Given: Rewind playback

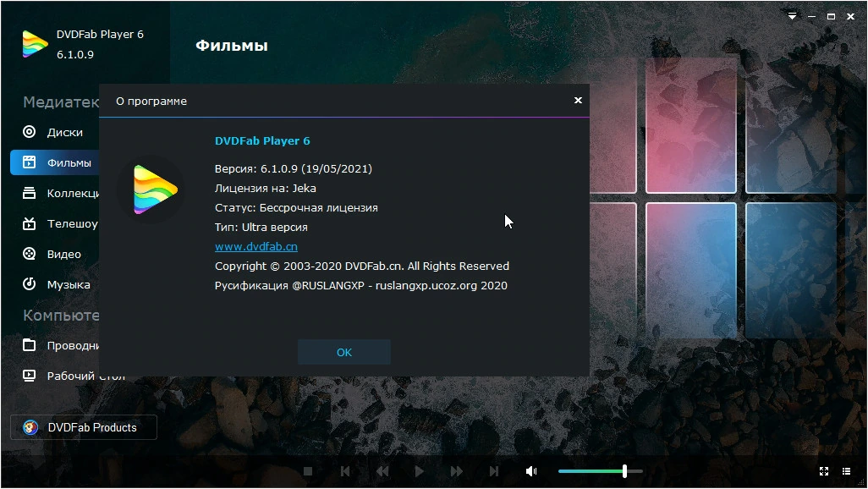Looking at the screenshot, I should tap(382, 471).
